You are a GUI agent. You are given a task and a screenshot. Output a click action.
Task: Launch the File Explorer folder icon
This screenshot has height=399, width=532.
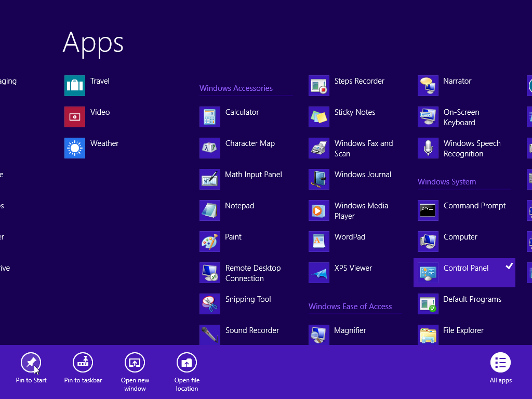[428, 335]
